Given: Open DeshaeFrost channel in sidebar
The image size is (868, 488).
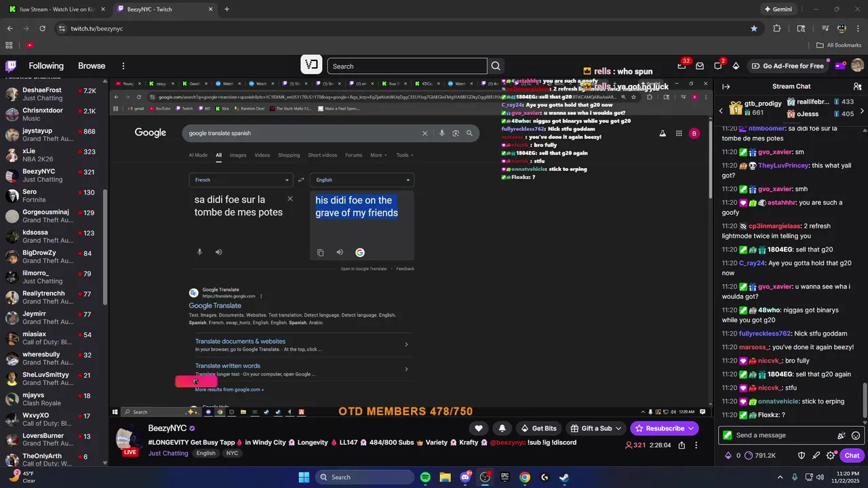Looking at the screenshot, I should pyautogui.click(x=52, y=94).
